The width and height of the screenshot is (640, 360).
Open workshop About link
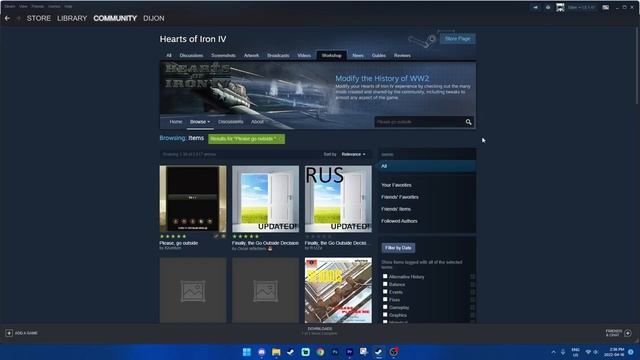click(x=257, y=122)
